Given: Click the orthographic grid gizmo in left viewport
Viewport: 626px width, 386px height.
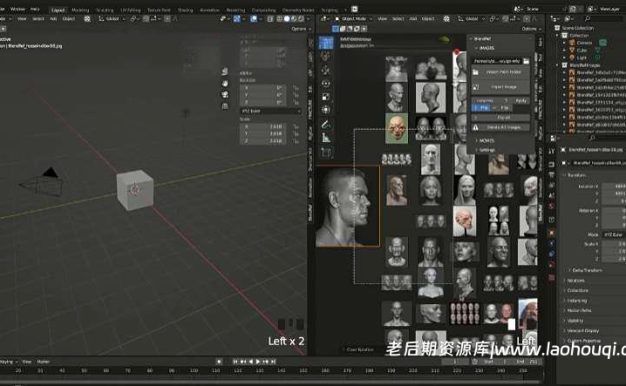Looking at the screenshot, I should pyautogui.click(x=225, y=106).
